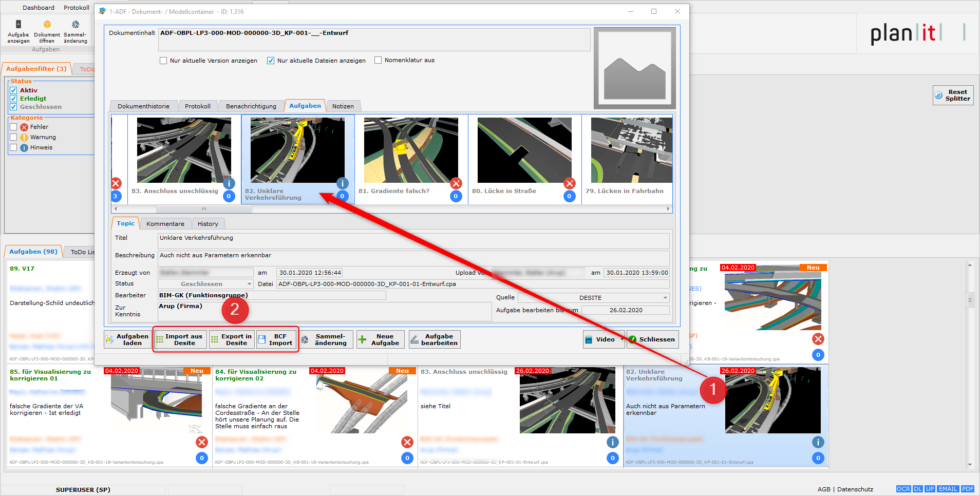980x496 pixels.
Task: Toggle the Nomenklatur aus checkbox
Action: coord(378,60)
